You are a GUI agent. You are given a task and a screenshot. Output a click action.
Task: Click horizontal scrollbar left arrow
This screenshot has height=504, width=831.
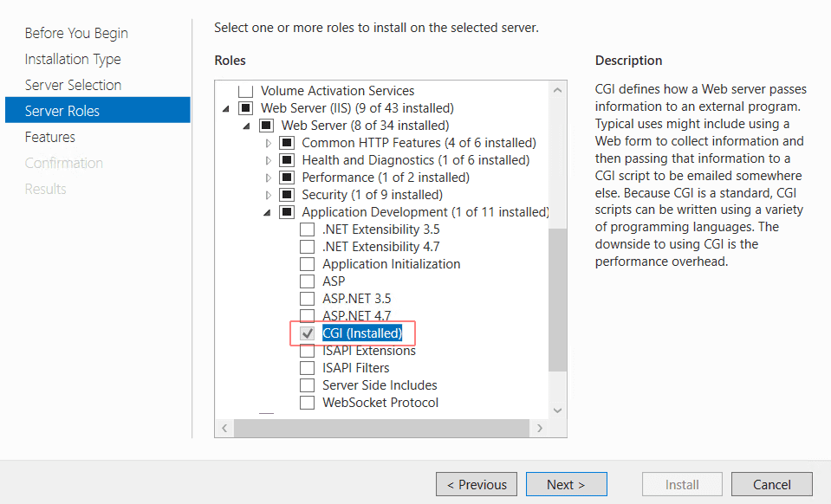224,428
